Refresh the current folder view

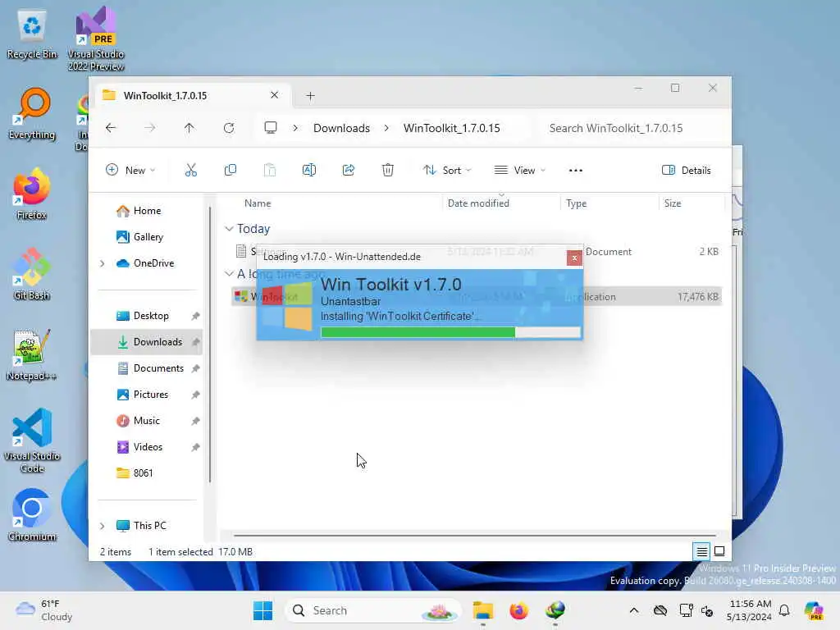point(229,128)
